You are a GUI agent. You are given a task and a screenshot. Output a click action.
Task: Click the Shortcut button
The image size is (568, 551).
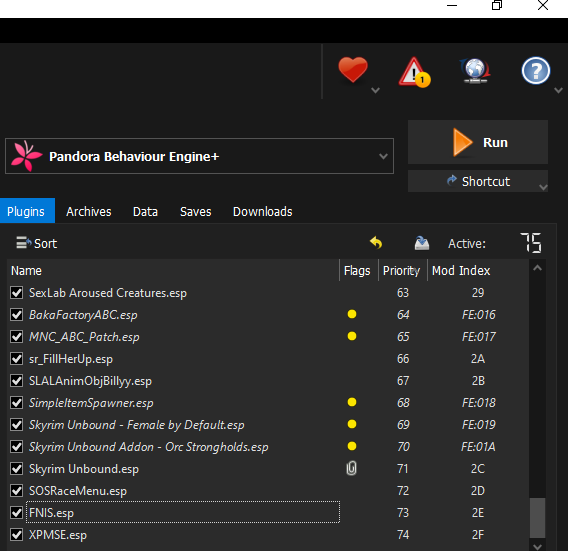(478, 181)
